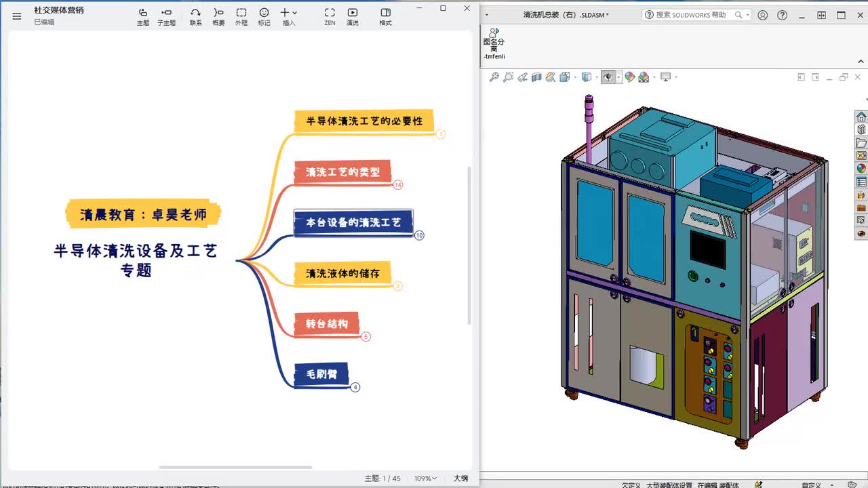
Task: Open Appearances color ball task pane tab
Action: coord(861,169)
